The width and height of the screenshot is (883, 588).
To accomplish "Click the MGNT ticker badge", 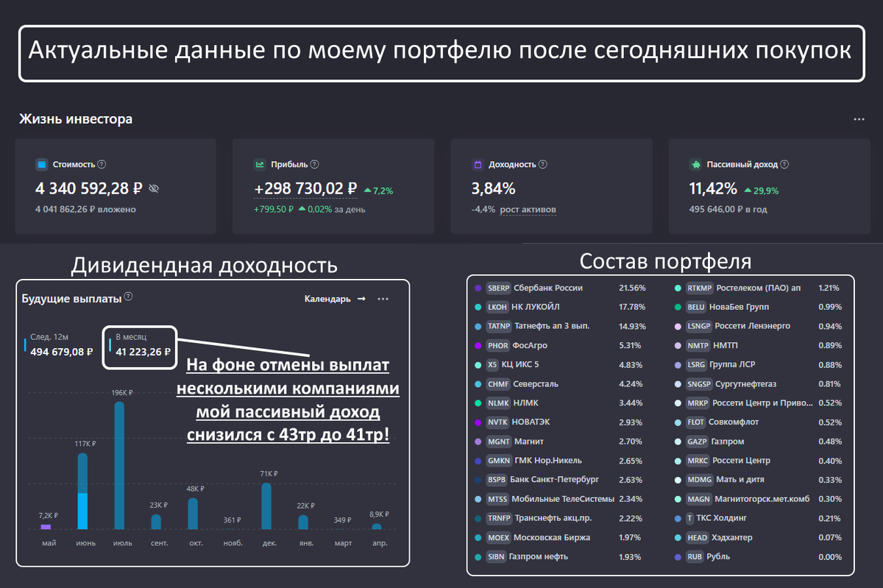I will 498,442.
